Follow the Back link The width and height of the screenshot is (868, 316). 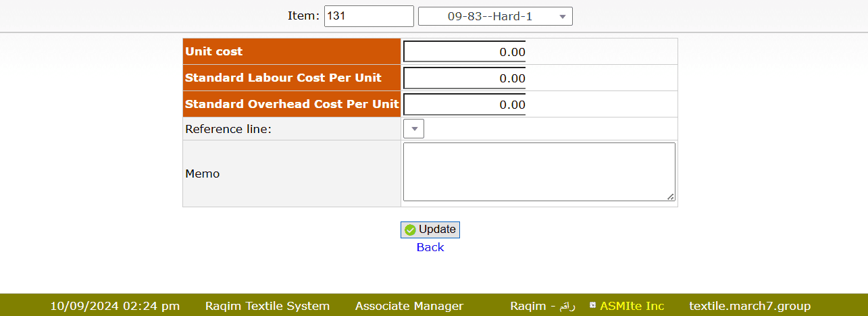point(430,247)
